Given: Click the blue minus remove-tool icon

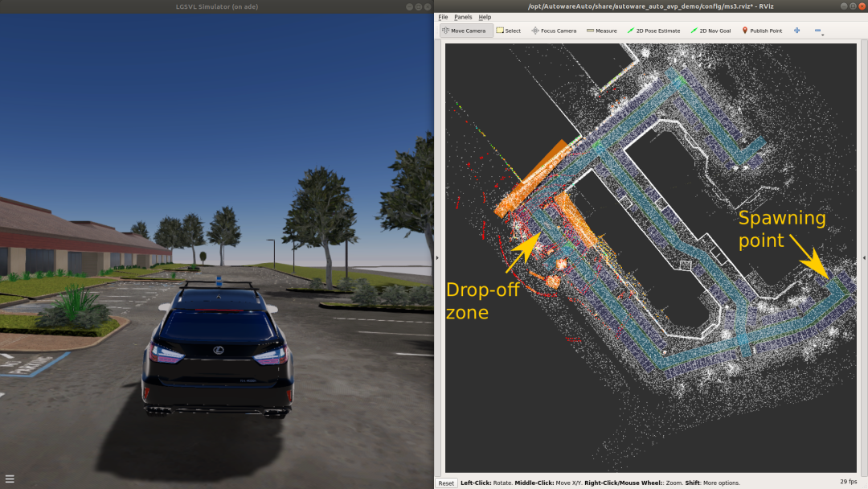Looking at the screenshot, I should (818, 31).
